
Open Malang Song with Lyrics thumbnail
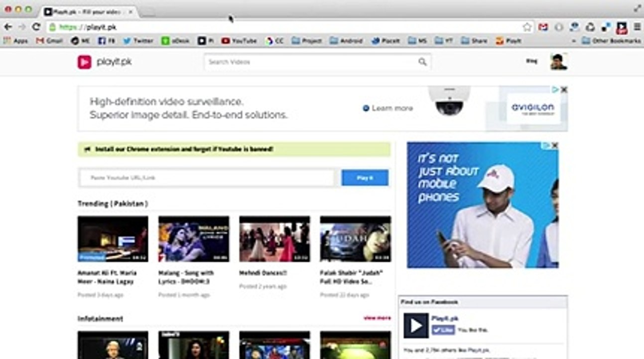[x=194, y=239]
